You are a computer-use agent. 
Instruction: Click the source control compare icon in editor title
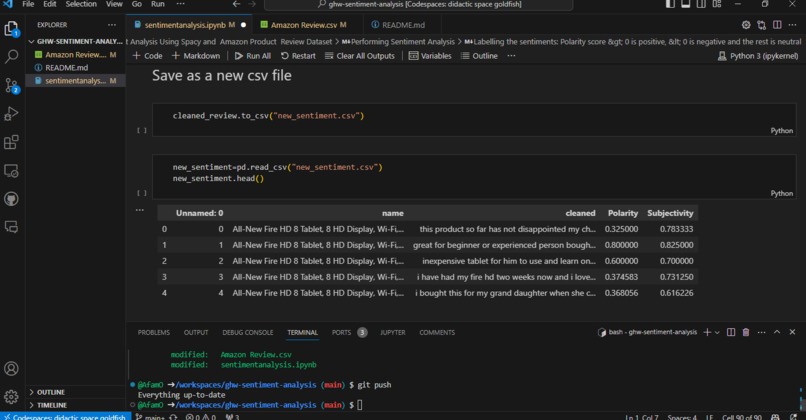click(761, 25)
